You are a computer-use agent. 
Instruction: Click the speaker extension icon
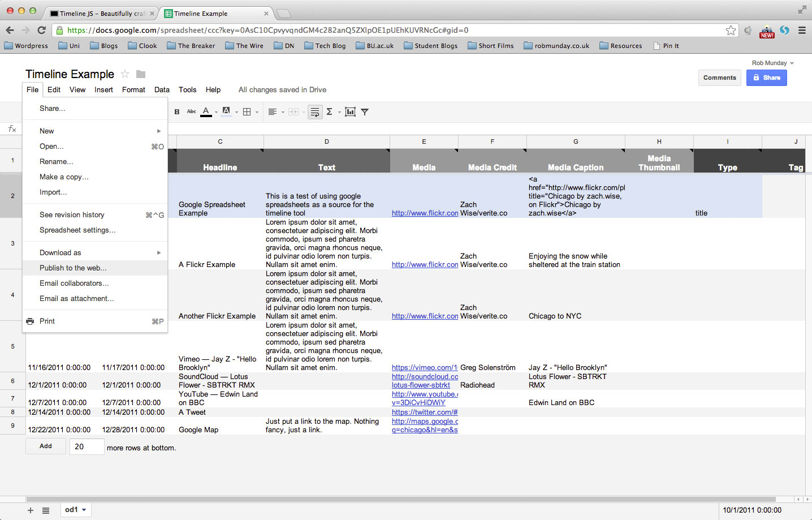748,31
